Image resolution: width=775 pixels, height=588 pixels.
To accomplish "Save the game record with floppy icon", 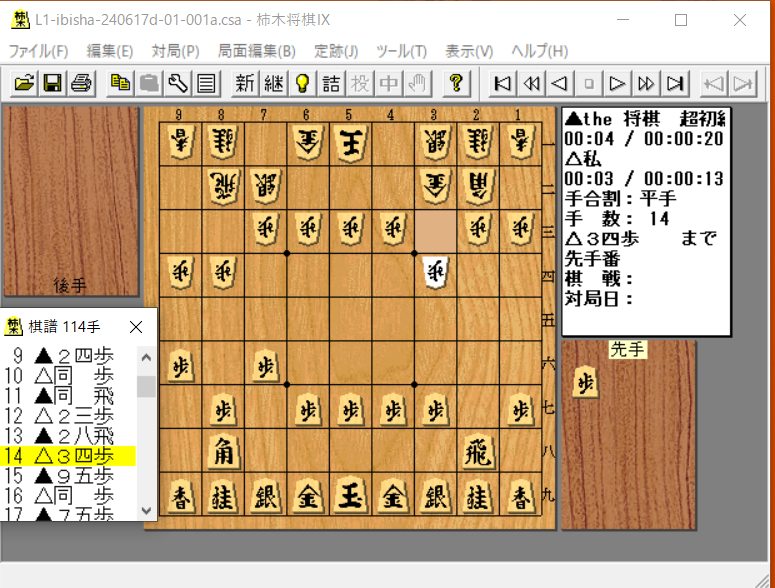I will (x=52, y=83).
